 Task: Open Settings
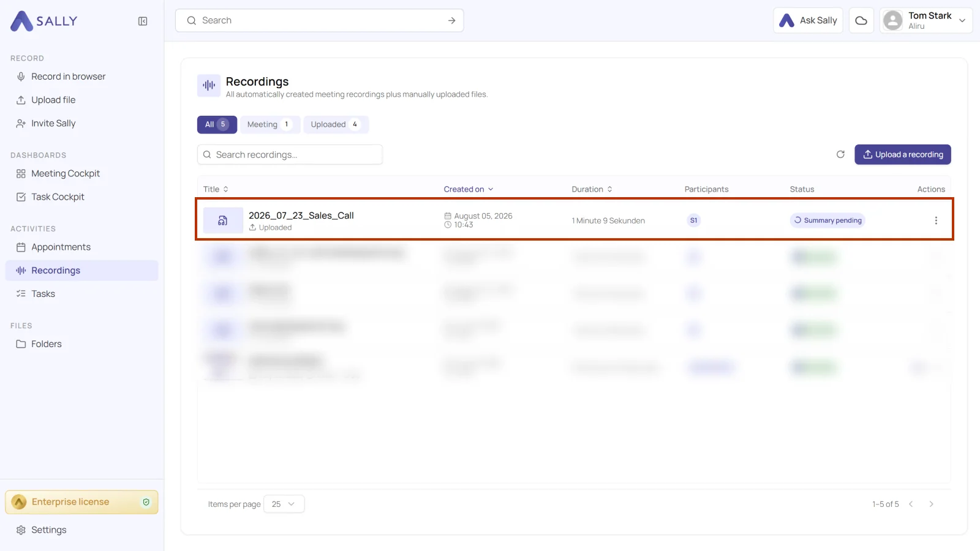[x=82, y=530]
